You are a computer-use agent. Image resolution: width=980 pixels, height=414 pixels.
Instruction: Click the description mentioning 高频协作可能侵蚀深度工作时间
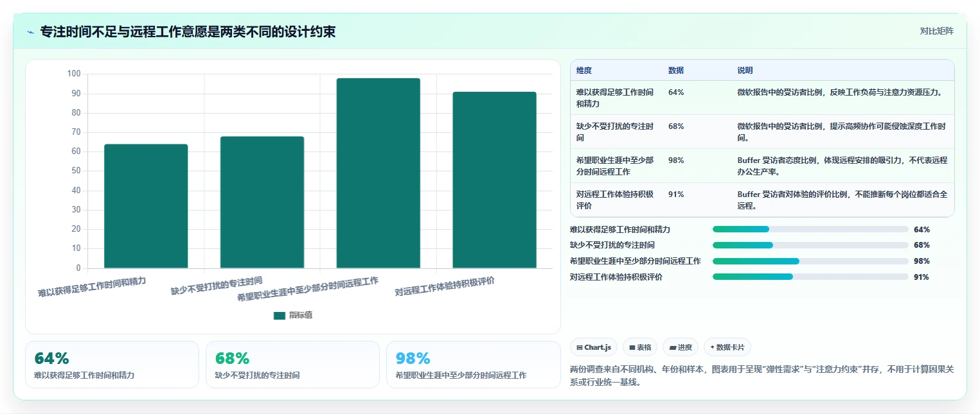(842, 132)
